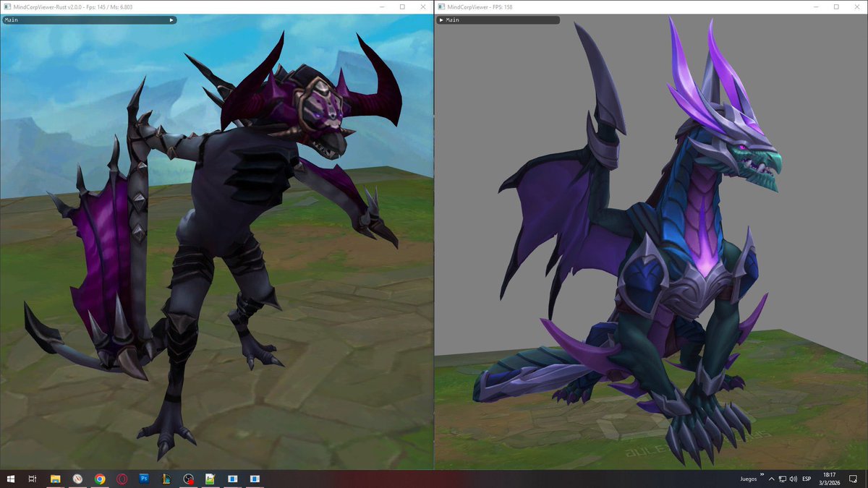Select the Main panel header in Rust viewer
The image size is (868, 488).
tap(89, 20)
